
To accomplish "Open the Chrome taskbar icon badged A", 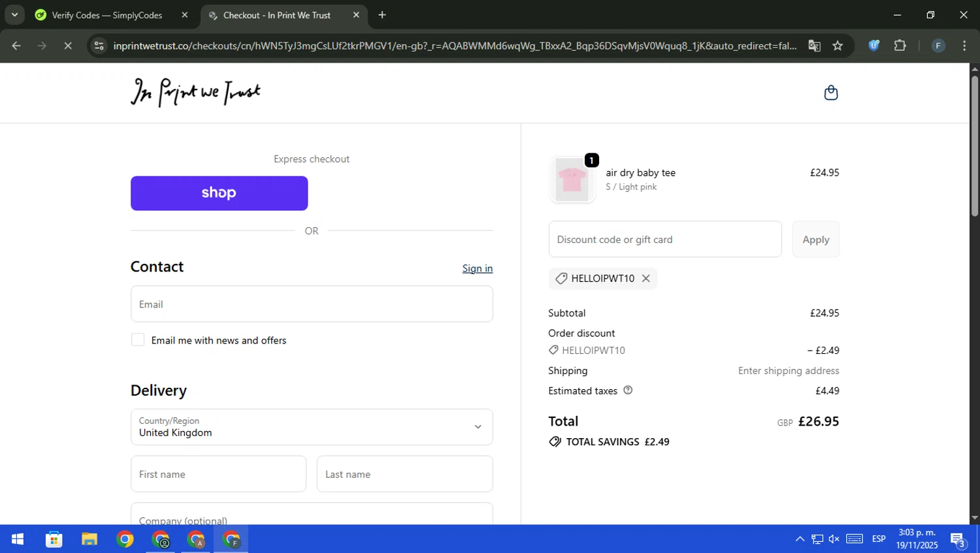I will [196, 539].
